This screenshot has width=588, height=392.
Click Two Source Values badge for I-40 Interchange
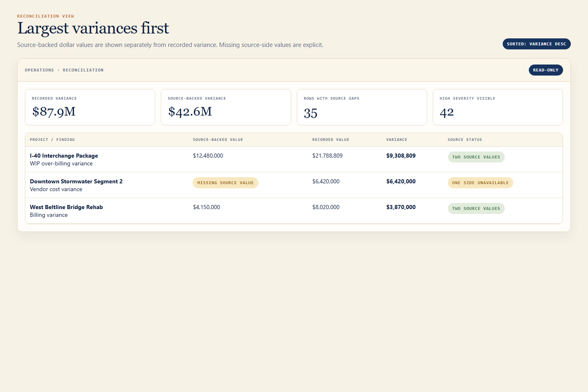[x=476, y=157]
